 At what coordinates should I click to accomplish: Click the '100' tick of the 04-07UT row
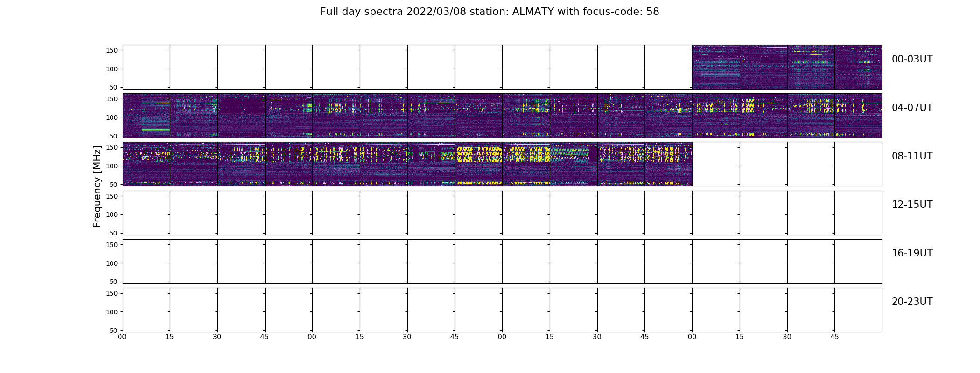click(112, 117)
